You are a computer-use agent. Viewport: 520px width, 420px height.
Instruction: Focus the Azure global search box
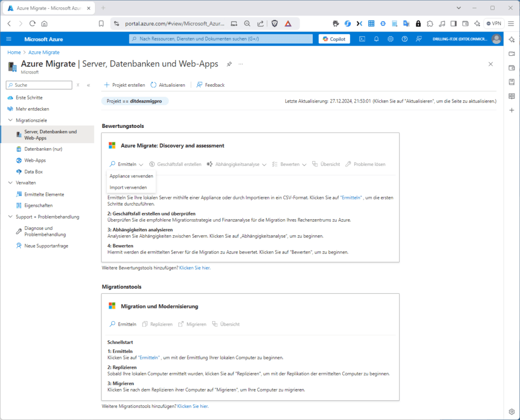coord(221,39)
